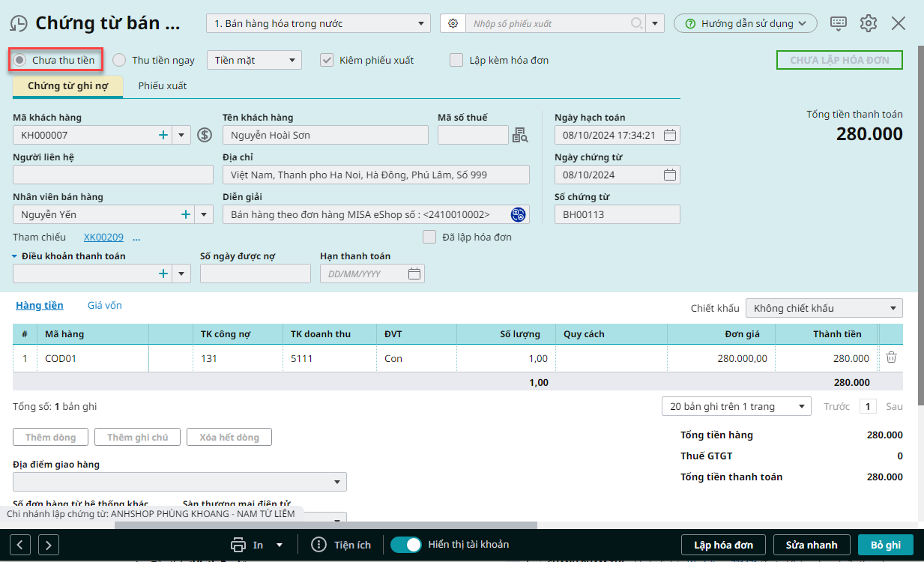Open calendar for Ngày hạch toán
924x562 pixels.
coord(670,135)
